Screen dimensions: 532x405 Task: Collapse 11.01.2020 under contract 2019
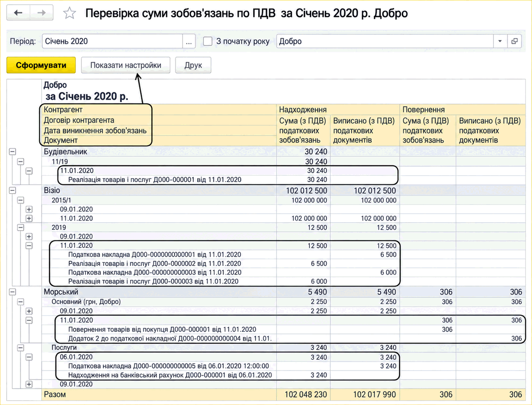pyautogui.click(x=29, y=246)
